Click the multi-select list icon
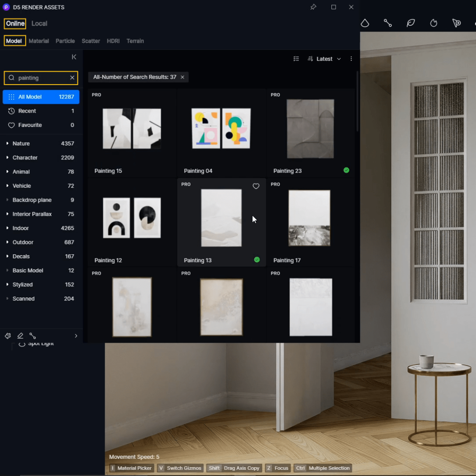476x476 pixels. tap(296, 59)
